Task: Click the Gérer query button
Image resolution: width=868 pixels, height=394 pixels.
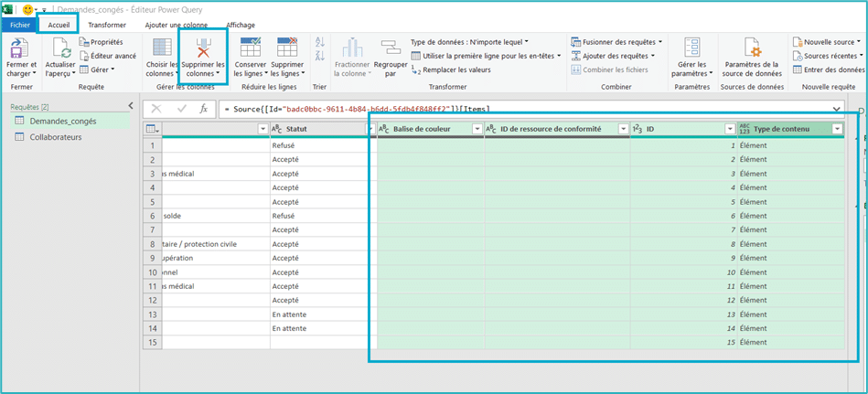Action: click(x=97, y=69)
